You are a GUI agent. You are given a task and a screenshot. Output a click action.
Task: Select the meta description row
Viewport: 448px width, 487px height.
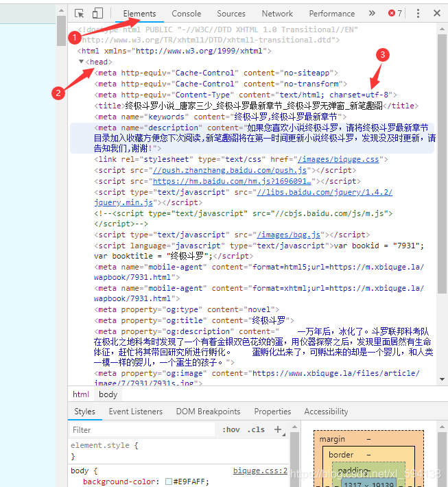click(x=252, y=138)
